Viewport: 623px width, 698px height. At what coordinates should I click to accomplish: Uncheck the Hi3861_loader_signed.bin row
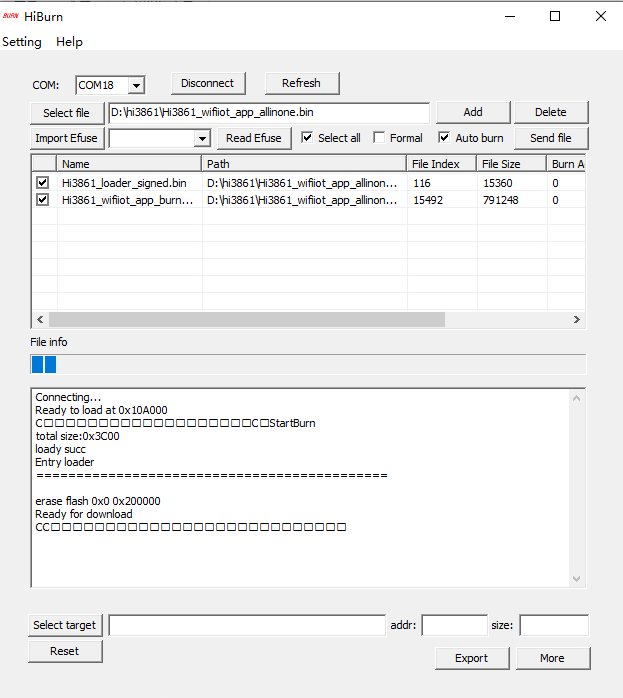42,183
